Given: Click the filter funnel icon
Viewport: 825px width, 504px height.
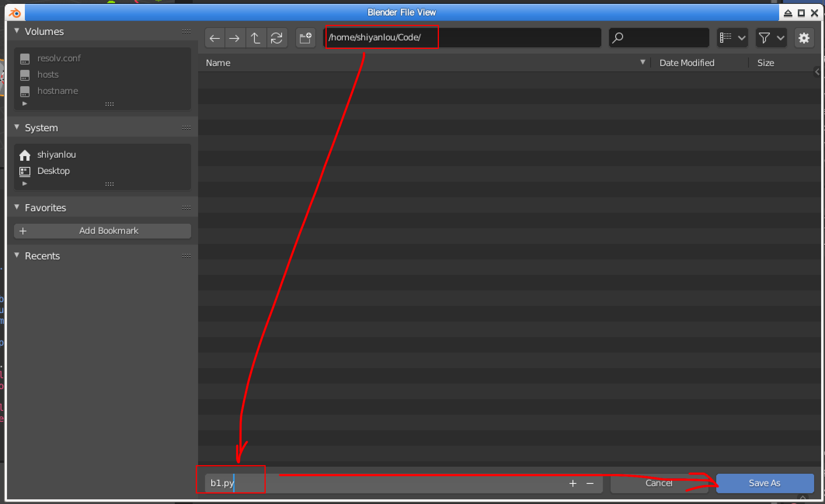Looking at the screenshot, I should (x=764, y=38).
